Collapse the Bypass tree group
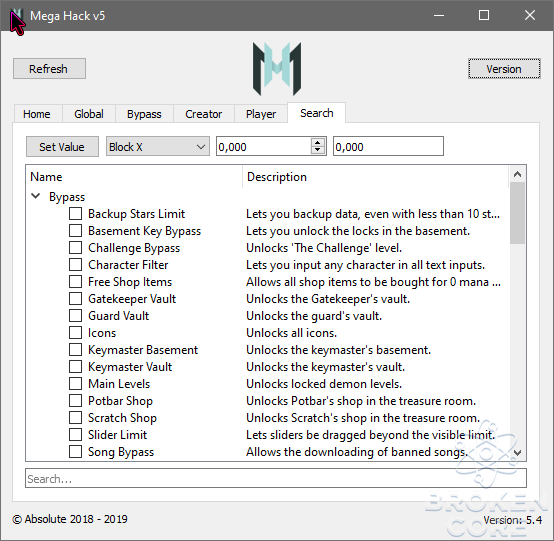The image size is (554, 541). (x=36, y=196)
